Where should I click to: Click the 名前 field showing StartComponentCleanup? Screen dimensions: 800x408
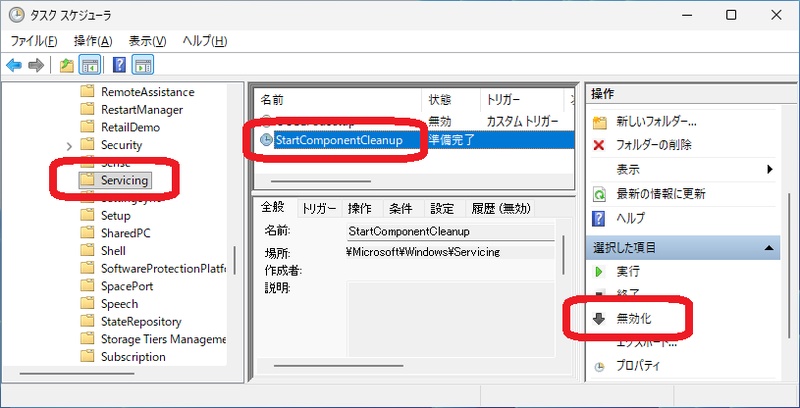451,232
